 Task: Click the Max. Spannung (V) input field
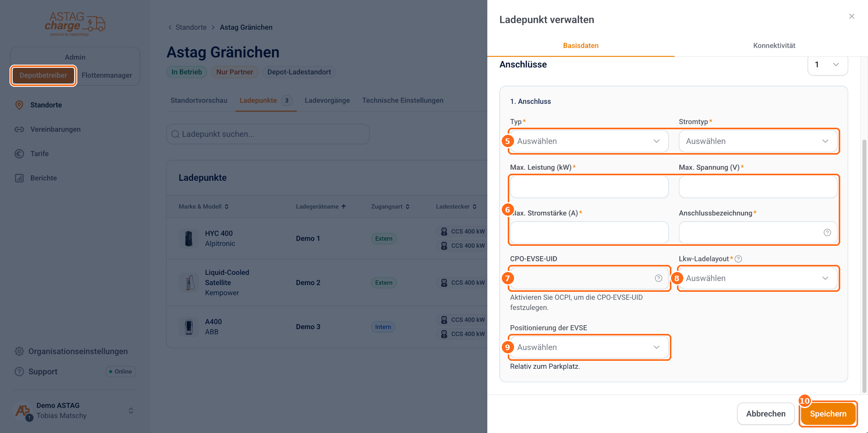click(758, 187)
